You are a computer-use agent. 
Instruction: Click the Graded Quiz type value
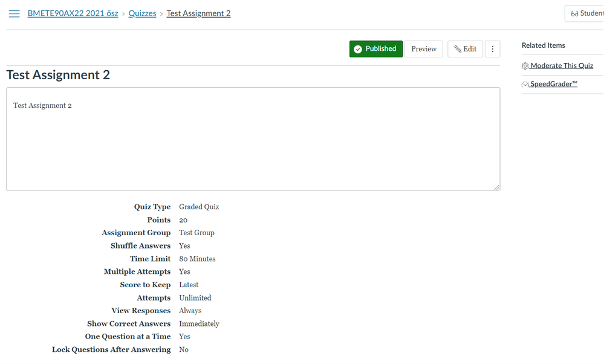(199, 207)
